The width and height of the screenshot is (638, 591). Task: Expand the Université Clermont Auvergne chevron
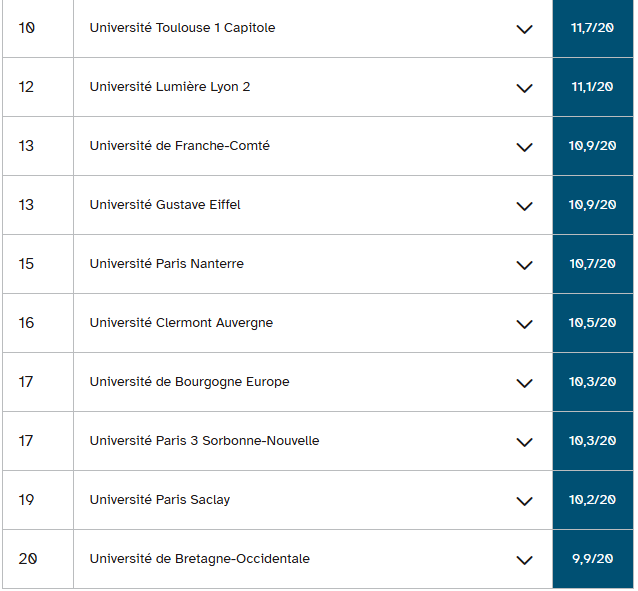click(x=524, y=324)
